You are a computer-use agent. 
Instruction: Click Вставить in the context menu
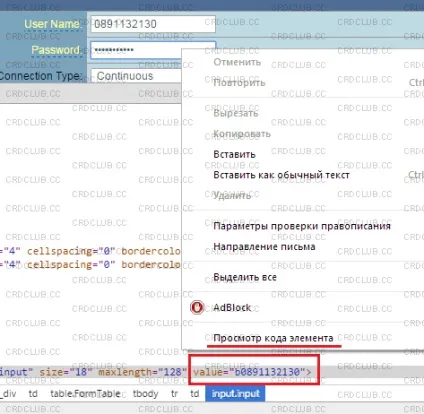click(234, 154)
